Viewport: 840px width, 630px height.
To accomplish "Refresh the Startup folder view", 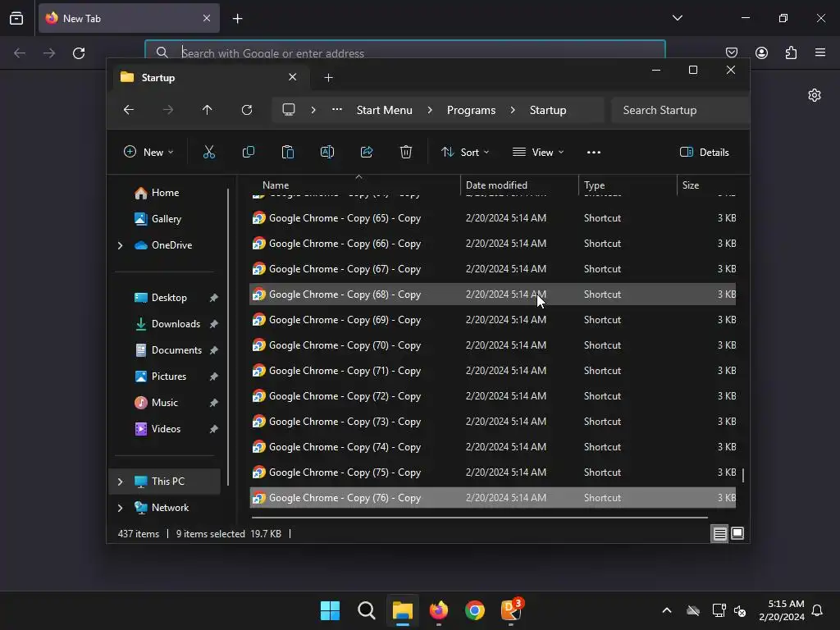I will coord(247,110).
